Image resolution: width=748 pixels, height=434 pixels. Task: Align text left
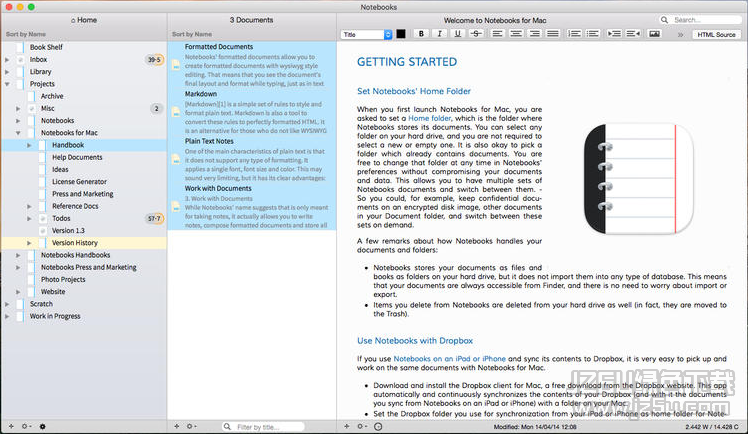pos(498,34)
